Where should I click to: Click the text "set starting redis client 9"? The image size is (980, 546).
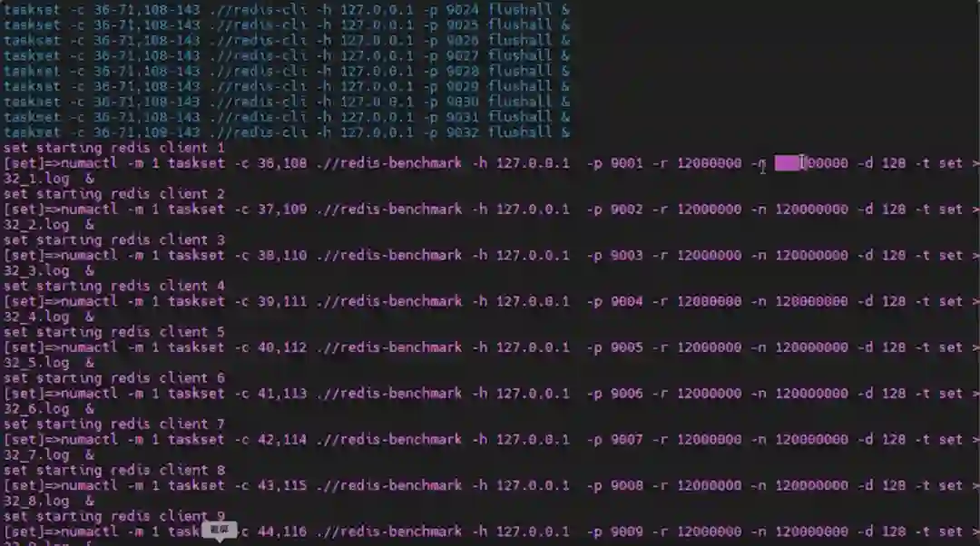[x=113, y=516]
